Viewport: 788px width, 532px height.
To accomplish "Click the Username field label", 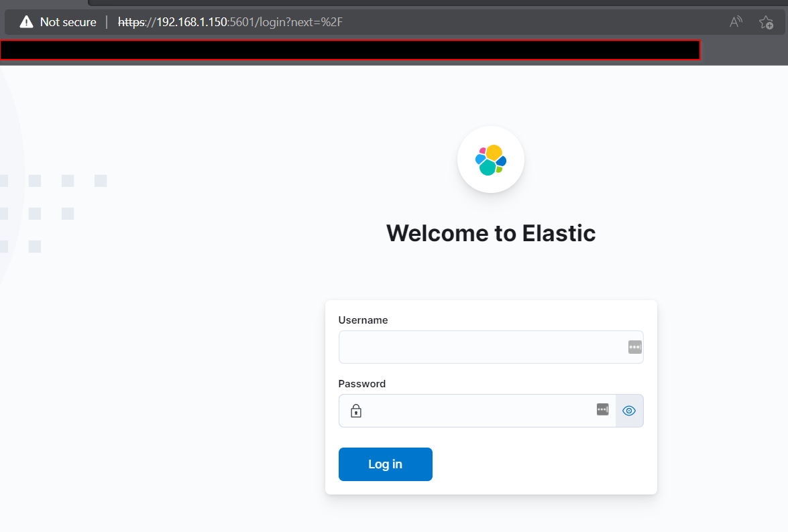I will 363,320.
